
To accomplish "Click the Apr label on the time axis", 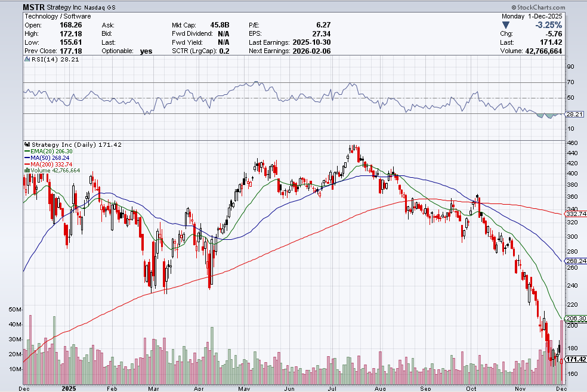I will [x=199, y=388].
